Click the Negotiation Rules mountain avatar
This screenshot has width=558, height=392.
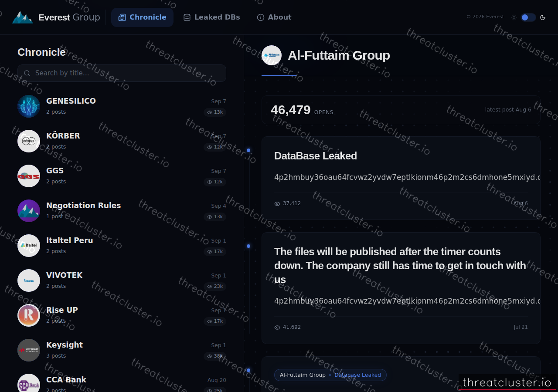click(29, 211)
